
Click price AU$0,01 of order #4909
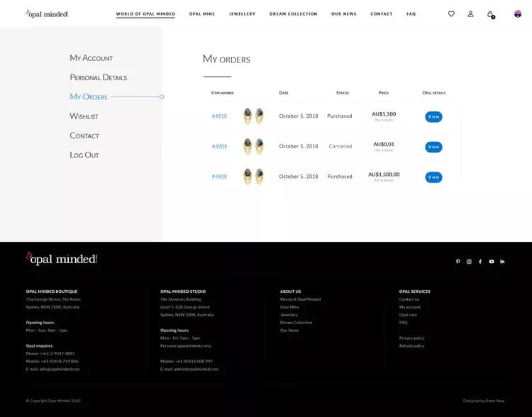pos(384,144)
